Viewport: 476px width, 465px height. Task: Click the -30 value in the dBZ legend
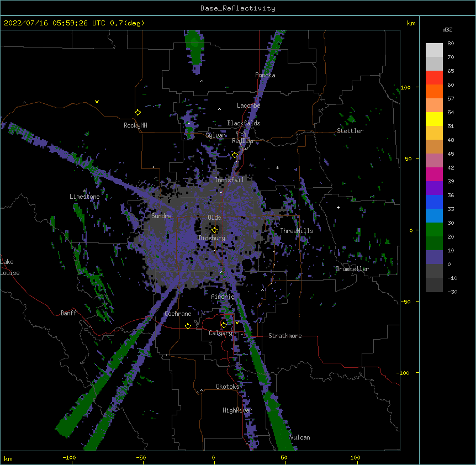coord(452,292)
